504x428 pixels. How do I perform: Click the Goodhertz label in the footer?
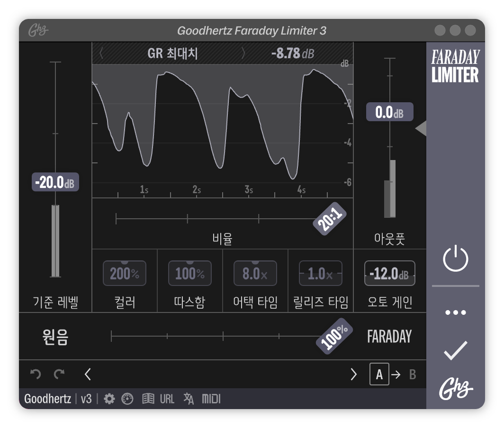pyautogui.click(x=47, y=399)
